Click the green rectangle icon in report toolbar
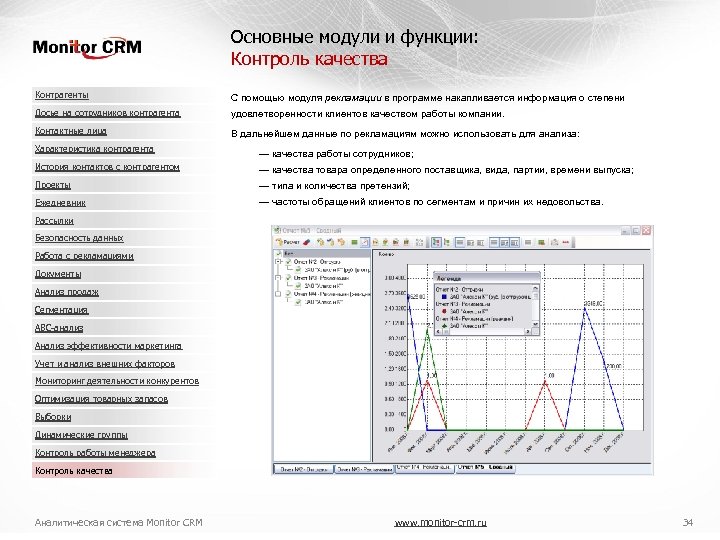This screenshot has height=540, width=720. [354, 242]
